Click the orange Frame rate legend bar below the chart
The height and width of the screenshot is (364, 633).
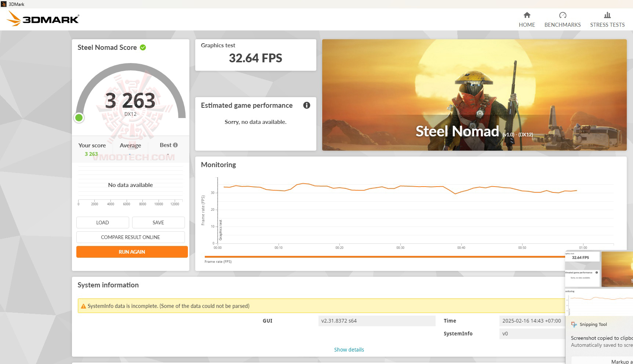pos(385,257)
